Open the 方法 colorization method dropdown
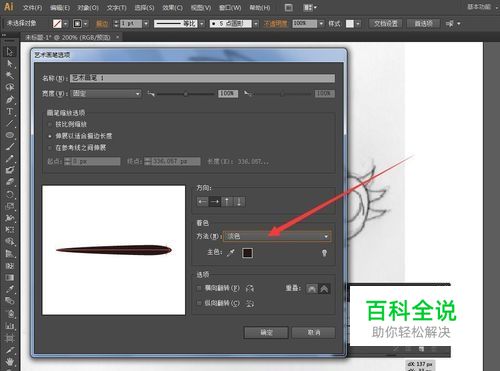The width and height of the screenshot is (500, 371). click(x=277, y=236)
